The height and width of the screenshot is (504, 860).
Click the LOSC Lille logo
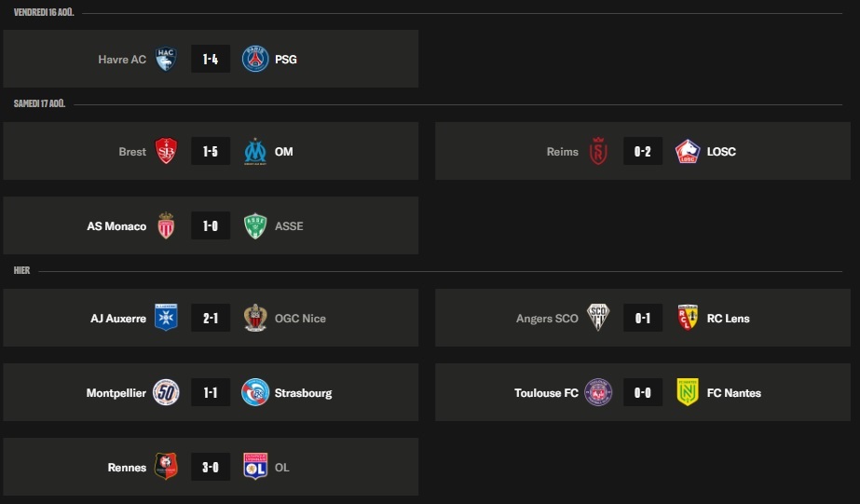[688, 151]
